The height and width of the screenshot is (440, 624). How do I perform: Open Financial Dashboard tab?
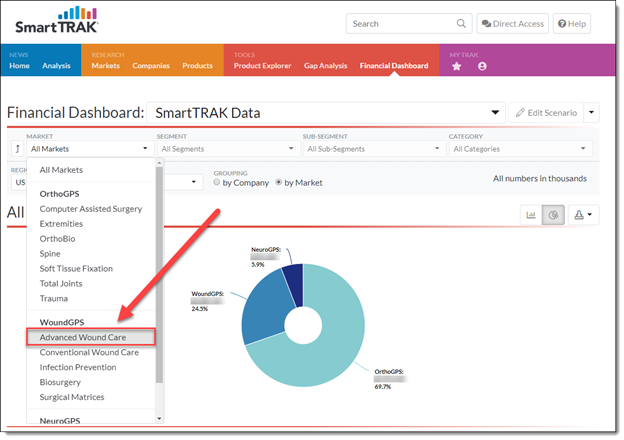394,66
